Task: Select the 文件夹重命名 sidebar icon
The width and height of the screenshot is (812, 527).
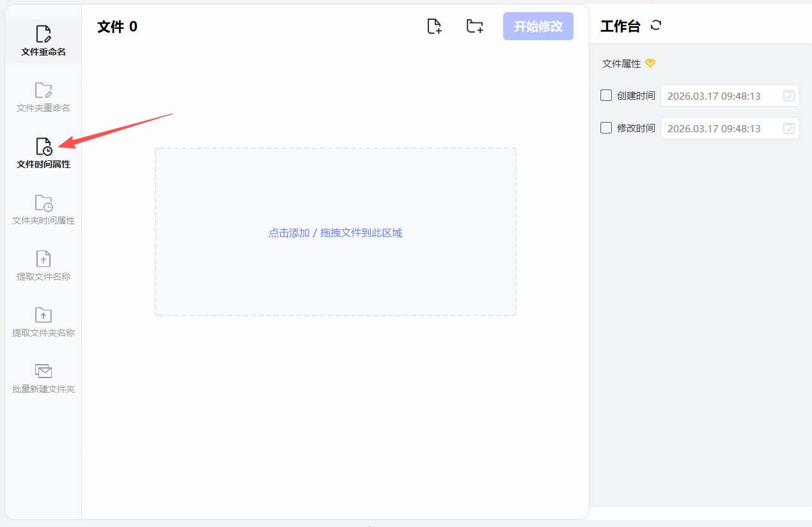Action: point(43,90)
